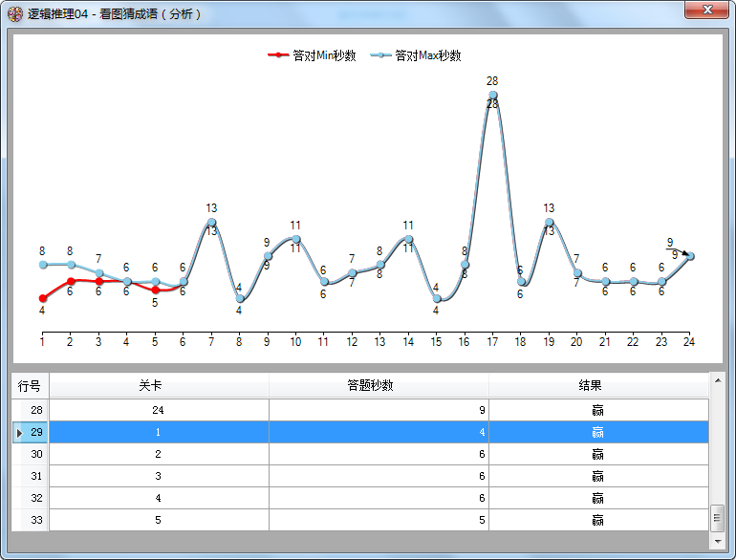
Task: Select row header 33
Action: pos(30,520)
